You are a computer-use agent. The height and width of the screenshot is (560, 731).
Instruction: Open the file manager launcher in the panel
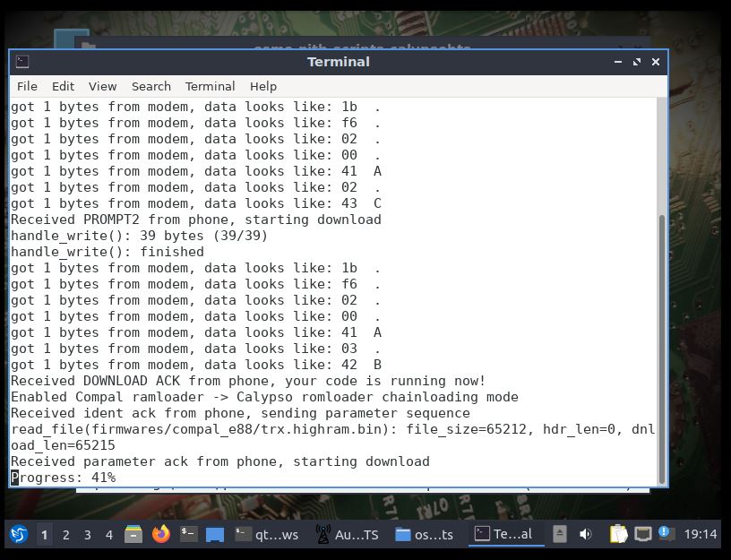click(x=133, y=534)
